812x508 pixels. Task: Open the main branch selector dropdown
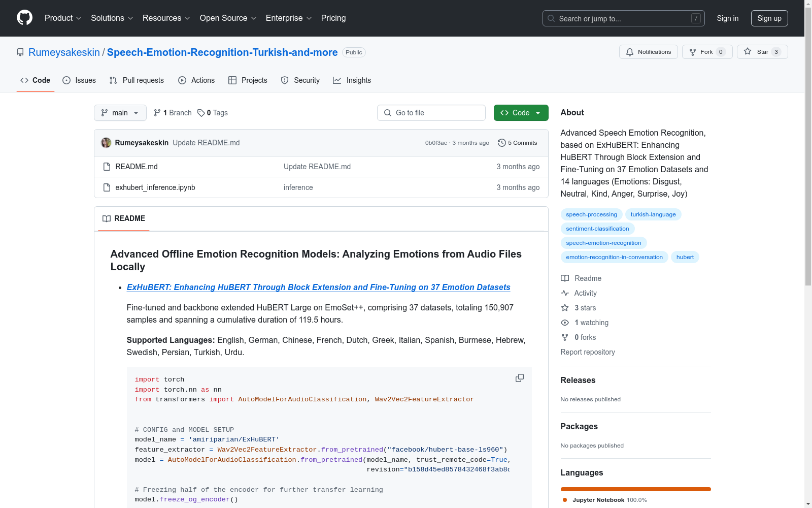[x=120, y=113]
